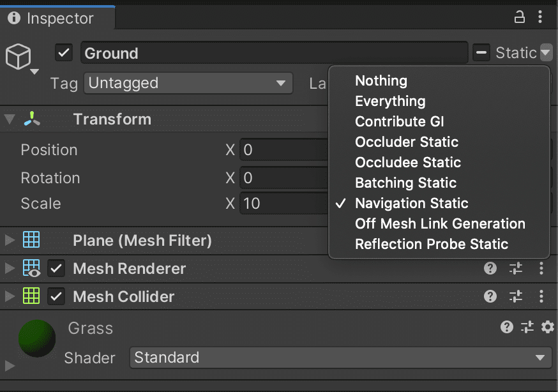Open the Inspector panel kebab menu
This screenshot has height=392, width=558.
(x=540, y=17)
